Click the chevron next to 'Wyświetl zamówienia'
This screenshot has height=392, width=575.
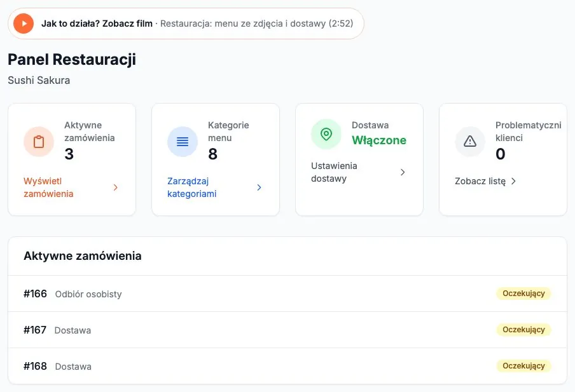pyautogui.click(x=116, y=187)
